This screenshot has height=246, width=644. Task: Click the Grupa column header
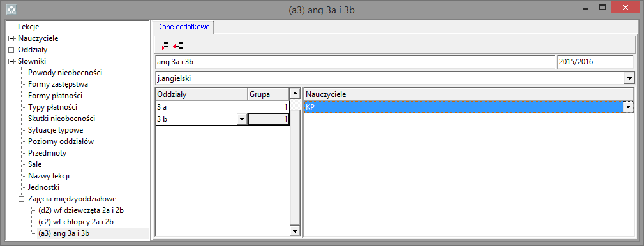coord(269,94)
